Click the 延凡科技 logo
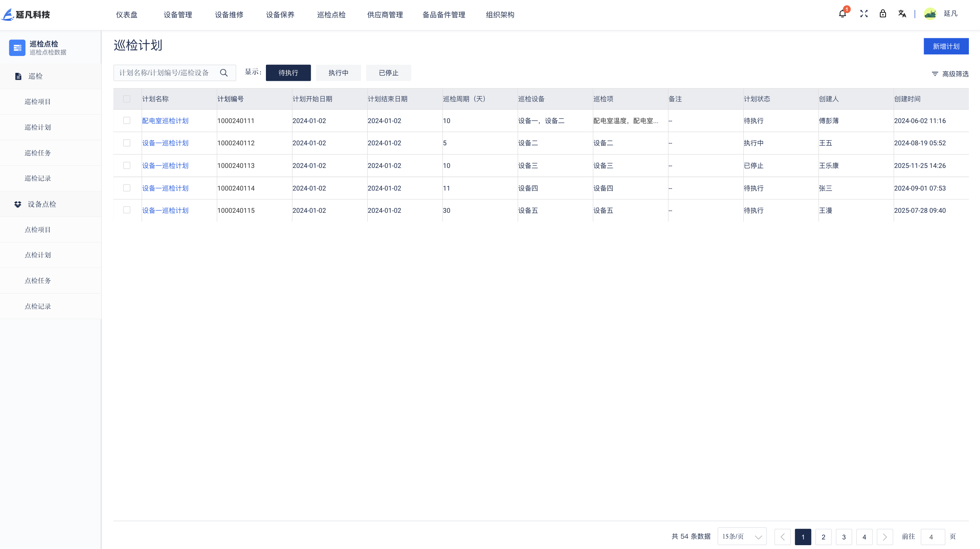 (x=26, y=15)
